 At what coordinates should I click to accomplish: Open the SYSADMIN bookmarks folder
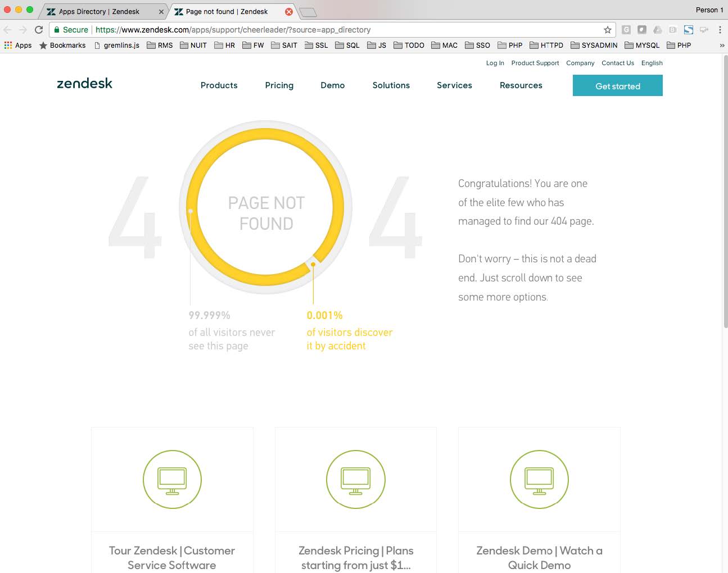click(594, 46)
